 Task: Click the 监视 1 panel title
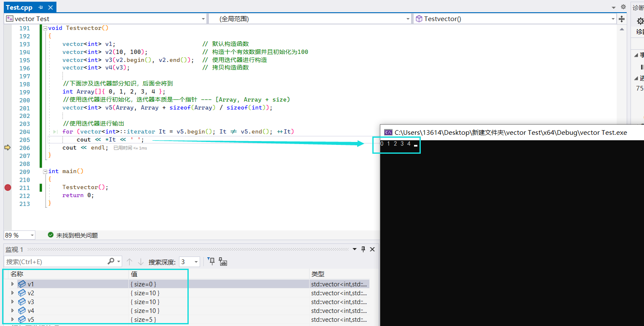tap(14, 249)
